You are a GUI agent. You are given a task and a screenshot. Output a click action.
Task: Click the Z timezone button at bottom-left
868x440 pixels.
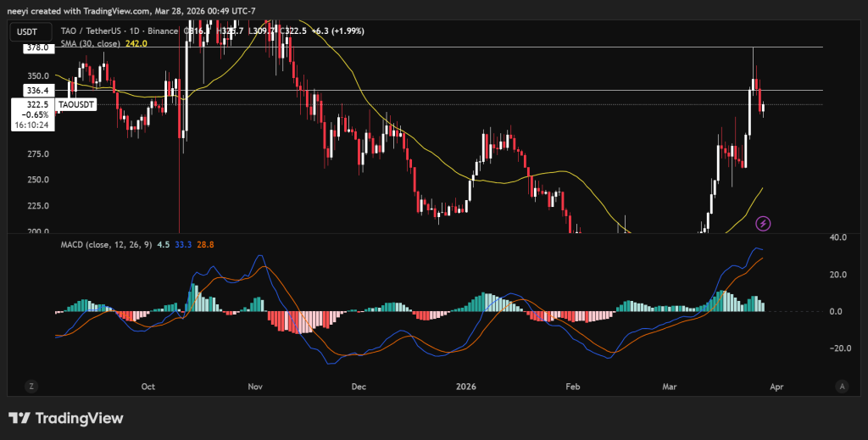tap(31, 386)
